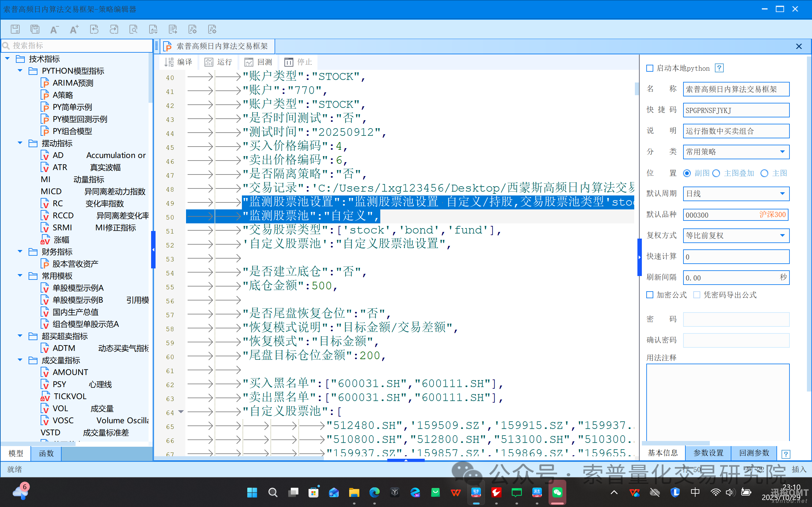The image size is (812, 507).
Task: Click the redo document icon
Action: tap(114, 29)
